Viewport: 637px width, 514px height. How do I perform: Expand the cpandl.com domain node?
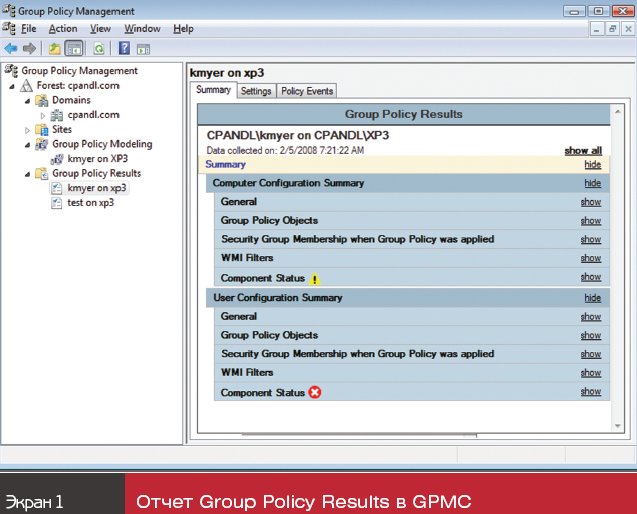[42, 115]
